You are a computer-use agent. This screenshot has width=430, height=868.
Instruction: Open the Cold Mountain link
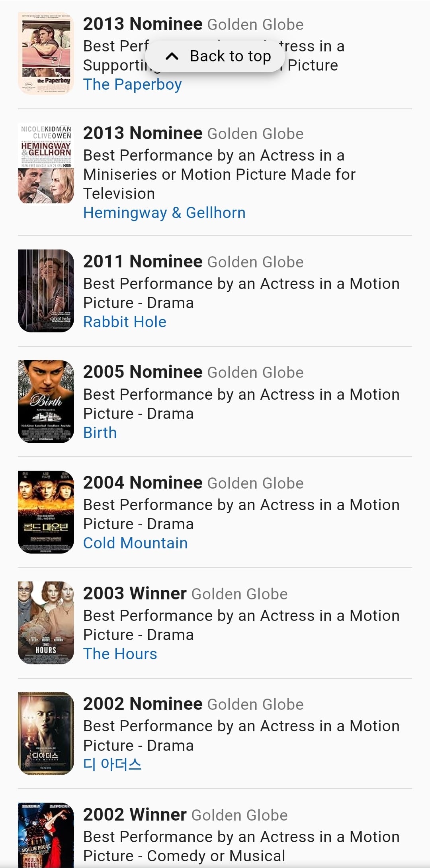pyautogui.click(x=135, y=543)
